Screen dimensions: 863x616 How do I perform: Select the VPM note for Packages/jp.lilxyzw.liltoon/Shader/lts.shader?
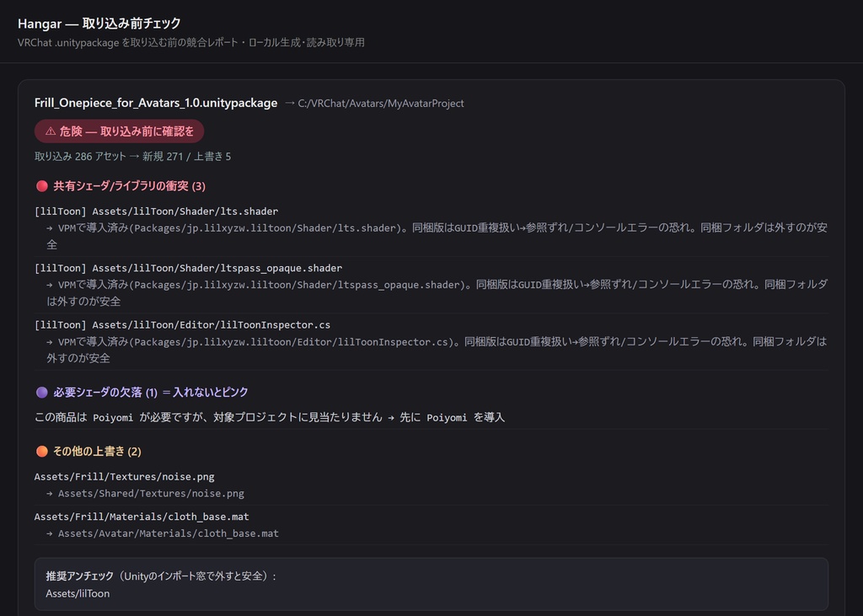[437, 236]
